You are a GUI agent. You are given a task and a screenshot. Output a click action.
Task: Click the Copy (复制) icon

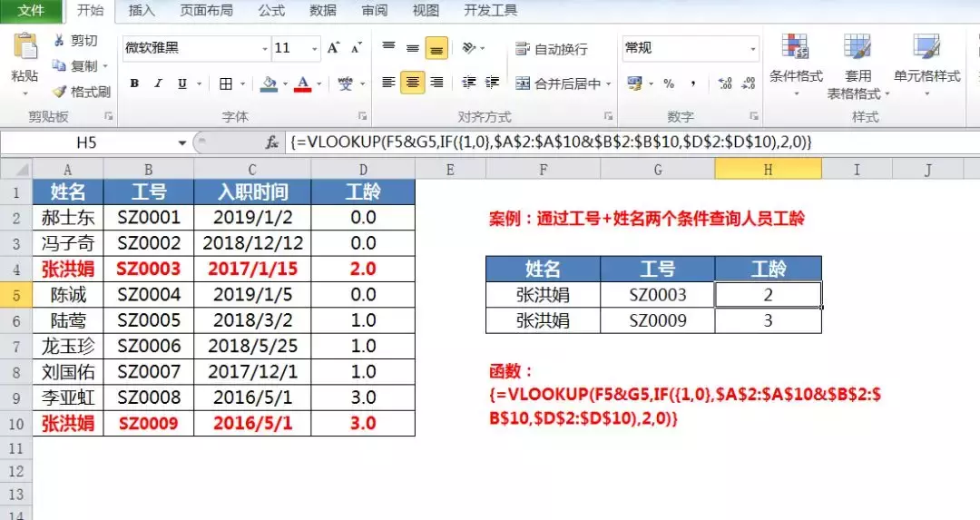[59, 65]
